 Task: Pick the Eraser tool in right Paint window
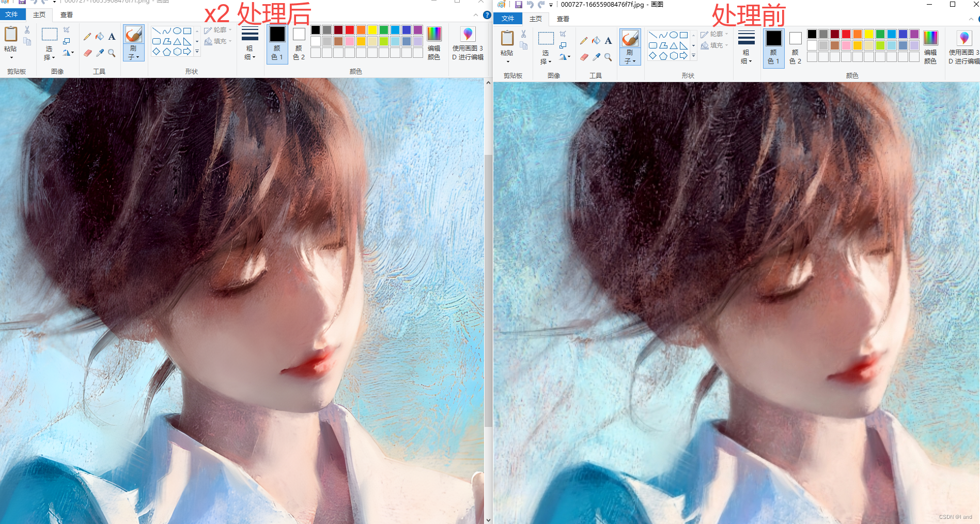coord(584,57)
